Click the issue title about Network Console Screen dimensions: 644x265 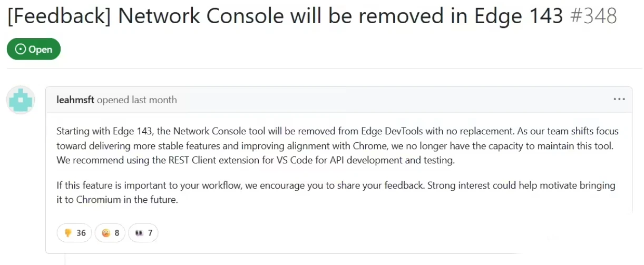click(285, 17)
